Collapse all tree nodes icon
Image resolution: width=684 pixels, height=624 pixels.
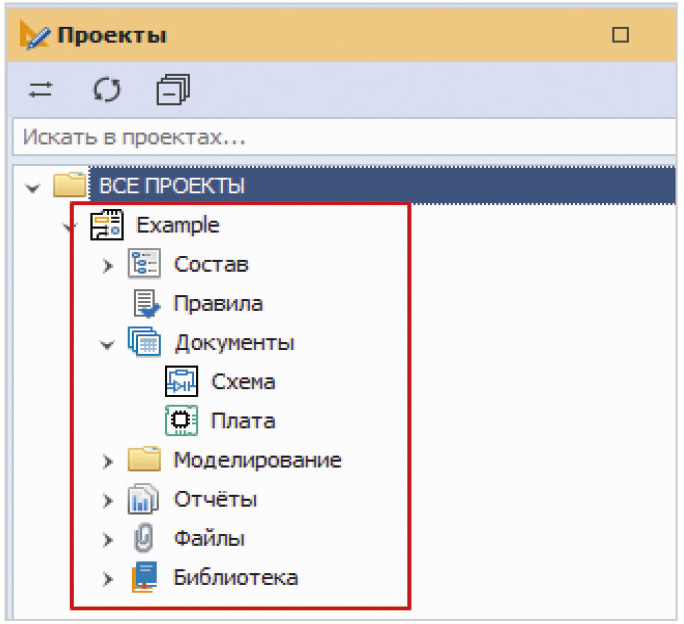[x=173, y=89]
